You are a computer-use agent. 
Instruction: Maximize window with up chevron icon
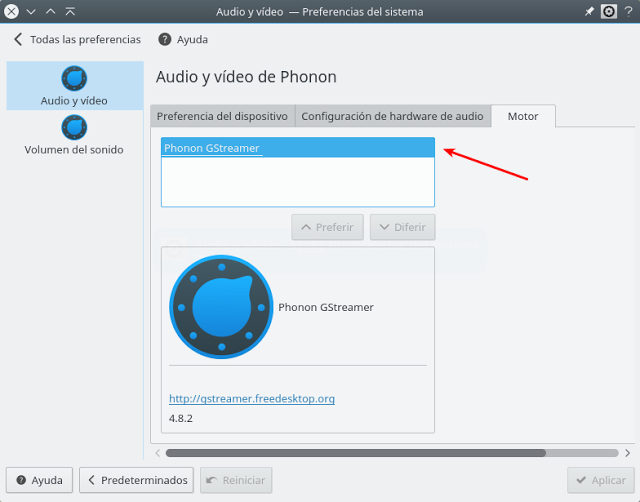point(51,11)
